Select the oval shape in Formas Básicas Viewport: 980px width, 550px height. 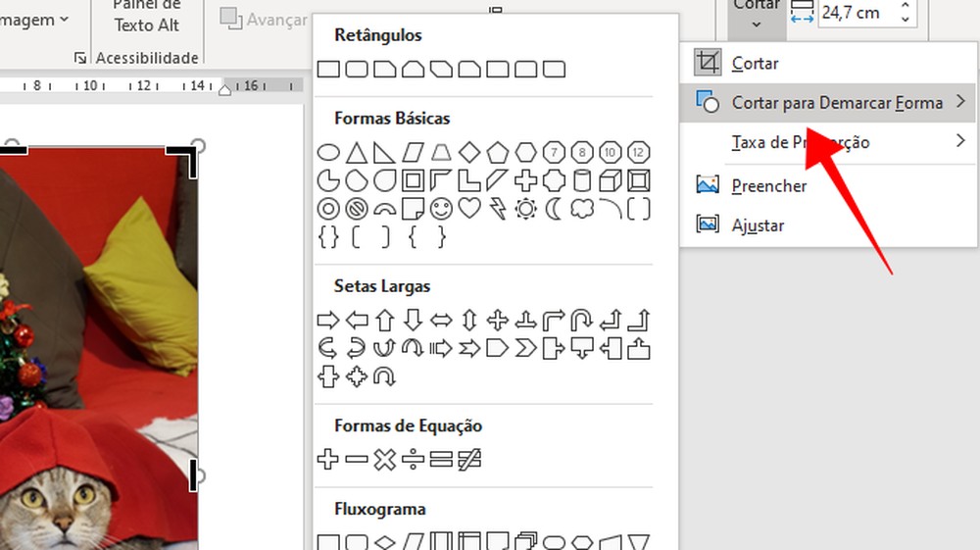(328, 153)
